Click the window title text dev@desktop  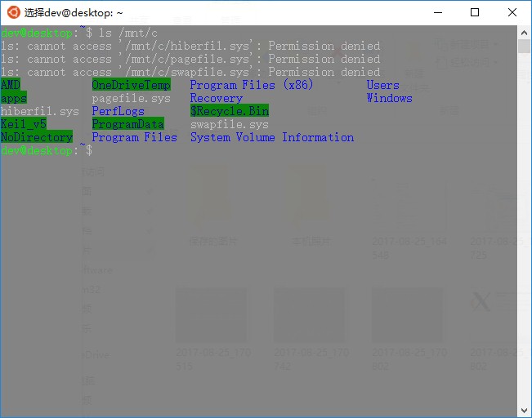click(x=74, y=13)
